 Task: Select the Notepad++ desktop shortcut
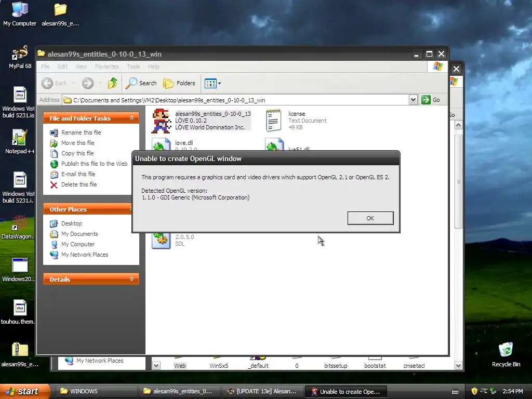tap(19, 141)
